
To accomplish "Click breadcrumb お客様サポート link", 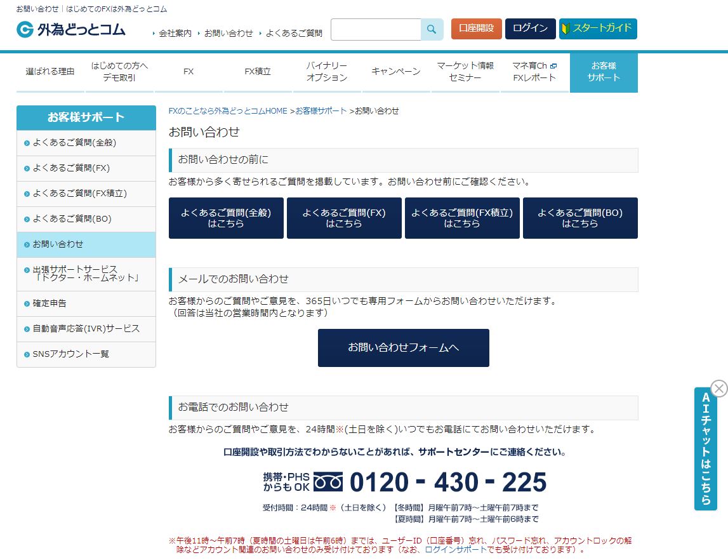I will click(x=321, y=111).
